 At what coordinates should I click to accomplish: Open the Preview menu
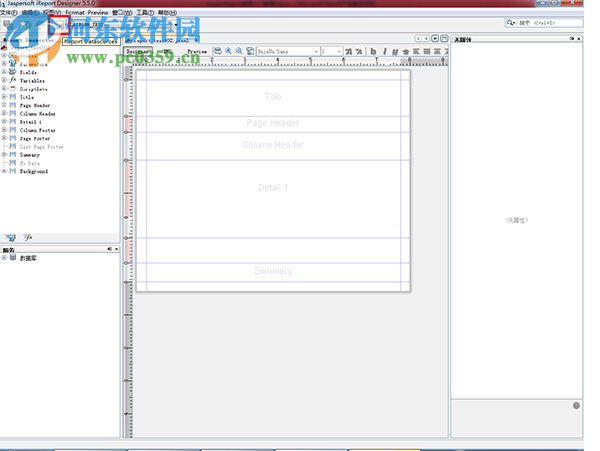[x=98, y=12]
